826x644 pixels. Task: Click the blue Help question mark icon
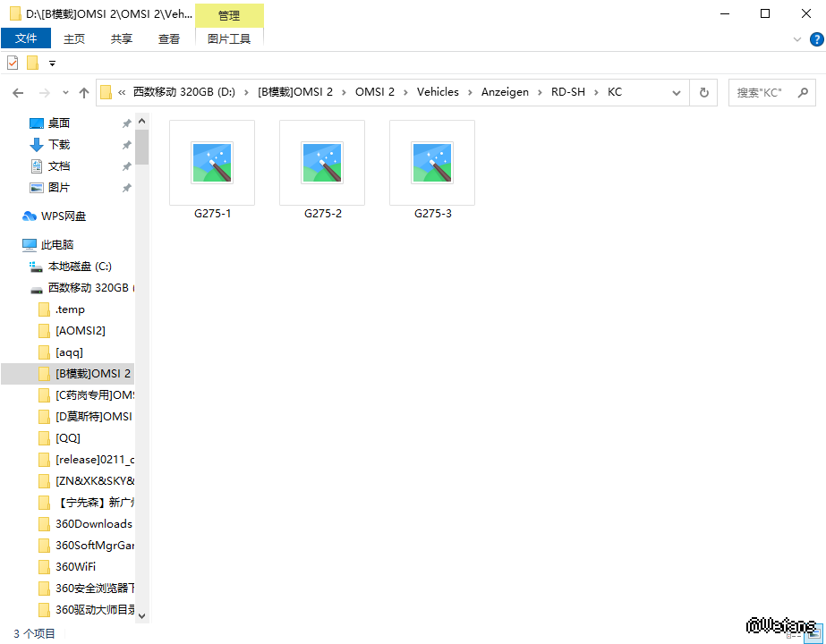[816, 39]
